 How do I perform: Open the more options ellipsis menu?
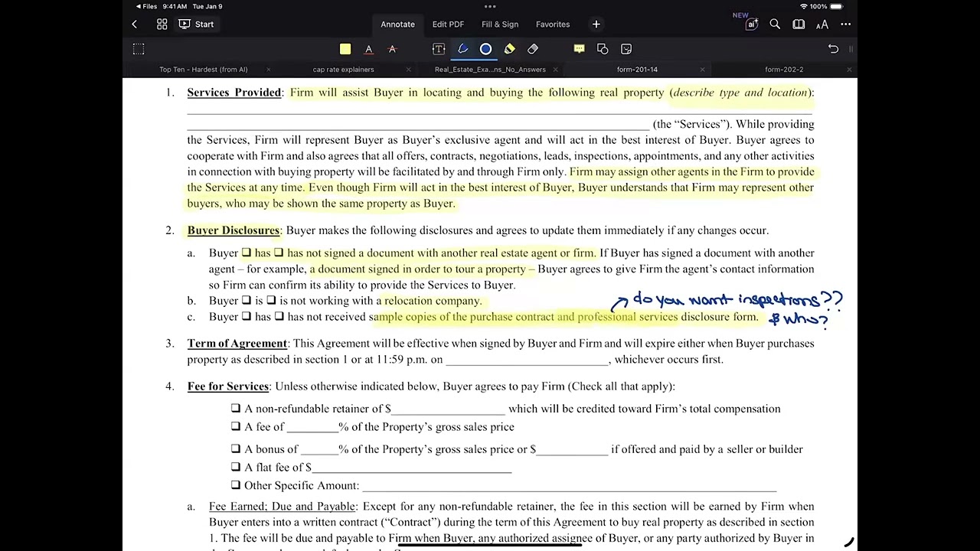[846, 24]
